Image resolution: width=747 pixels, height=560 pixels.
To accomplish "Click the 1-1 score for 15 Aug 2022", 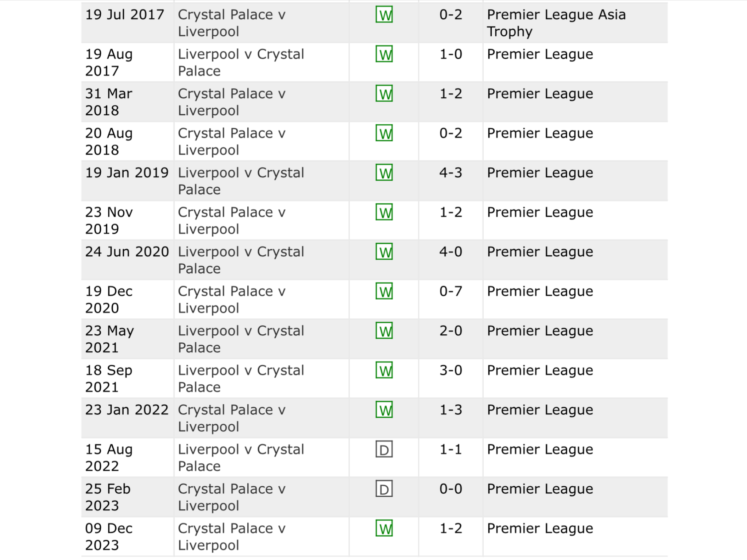I will [x=451, y=450].
